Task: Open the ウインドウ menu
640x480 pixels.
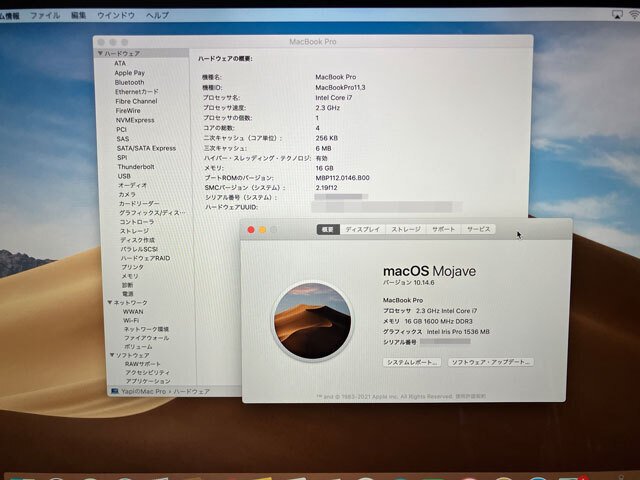Action: click(116, 16)
